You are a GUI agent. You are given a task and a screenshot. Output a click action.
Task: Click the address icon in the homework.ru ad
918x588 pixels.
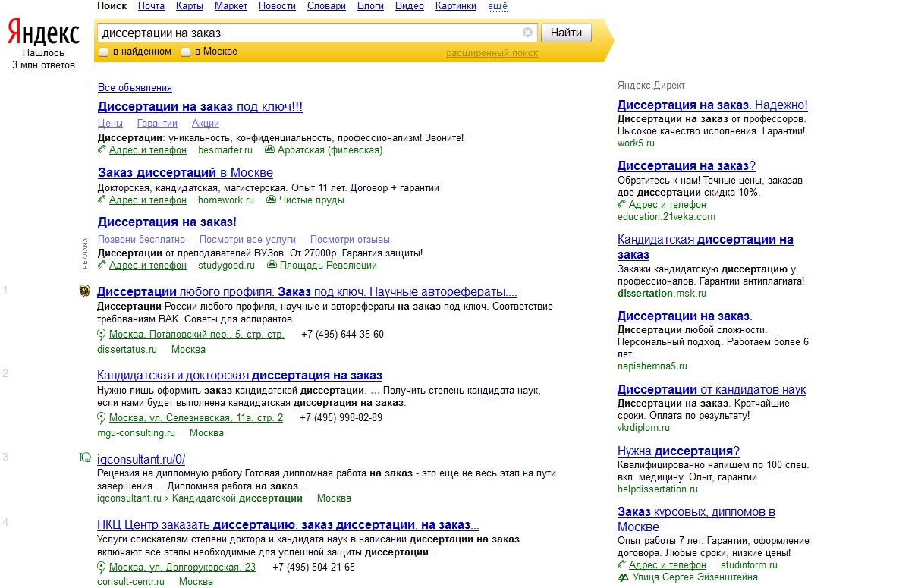tap(102, 200)
